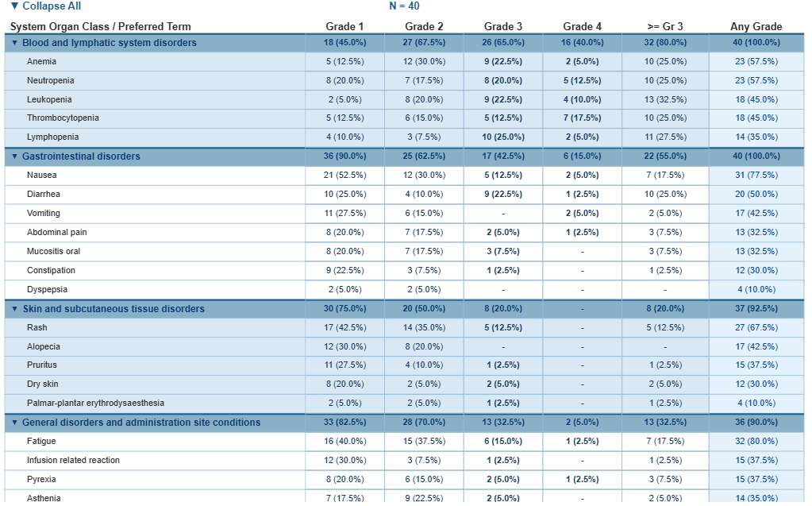Click Rash Grade 2 cell 14 (35.0%)
This screenshot has width=812, height=506.
pos(424,327)
